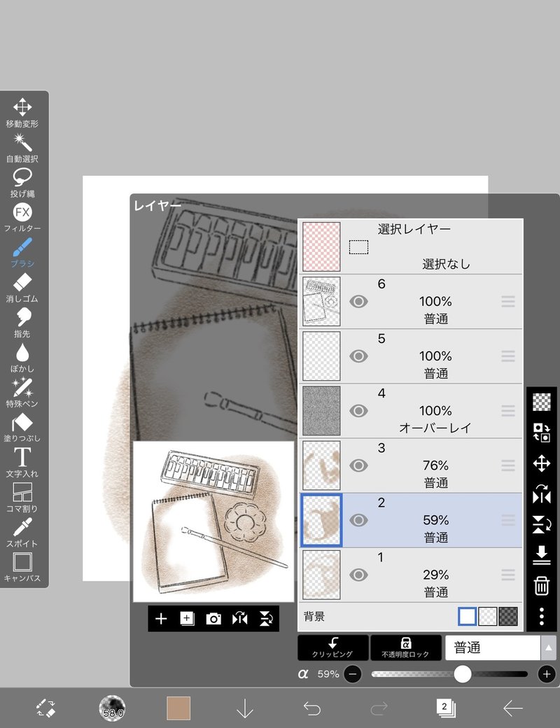
Task: Select layer 1 thumbnail
Action: (321, 575)
